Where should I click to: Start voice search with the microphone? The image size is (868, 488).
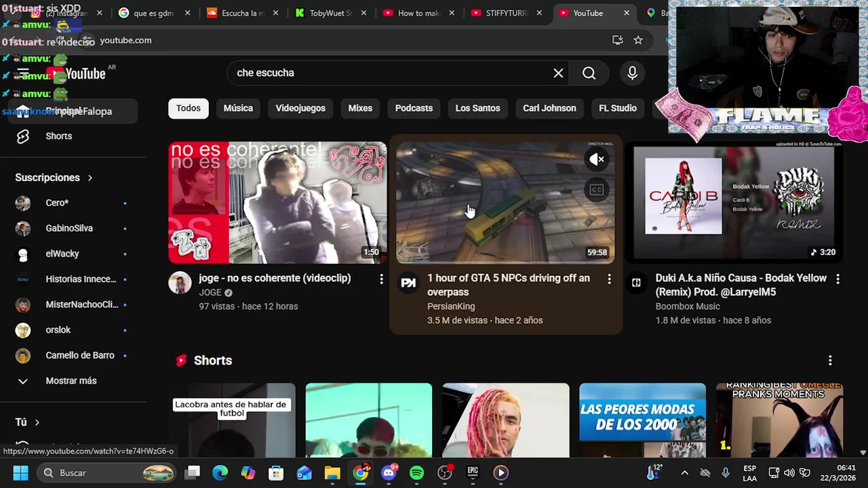click(x=632, y=73)
